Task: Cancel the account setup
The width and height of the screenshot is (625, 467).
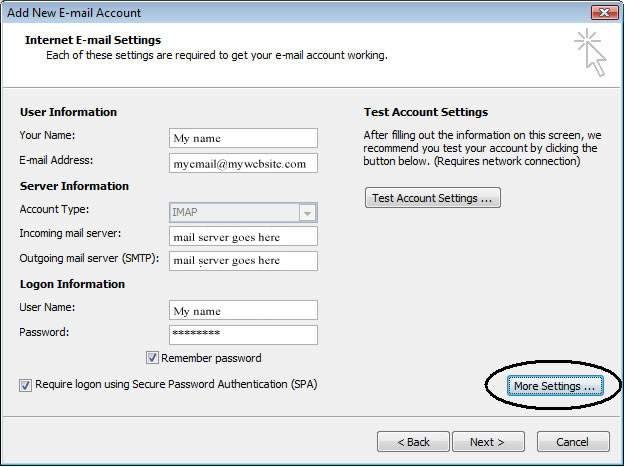Action: coord(572,441)
